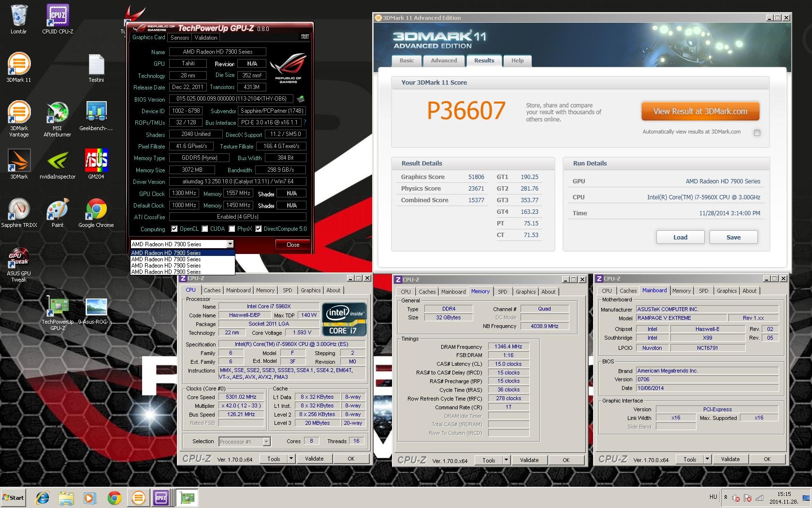Screen dimensions: 812x508
Task: Select the TechPowerUp GPU-Z desktop shortcut
Action: pyautogui.click(x=58, y=313)
